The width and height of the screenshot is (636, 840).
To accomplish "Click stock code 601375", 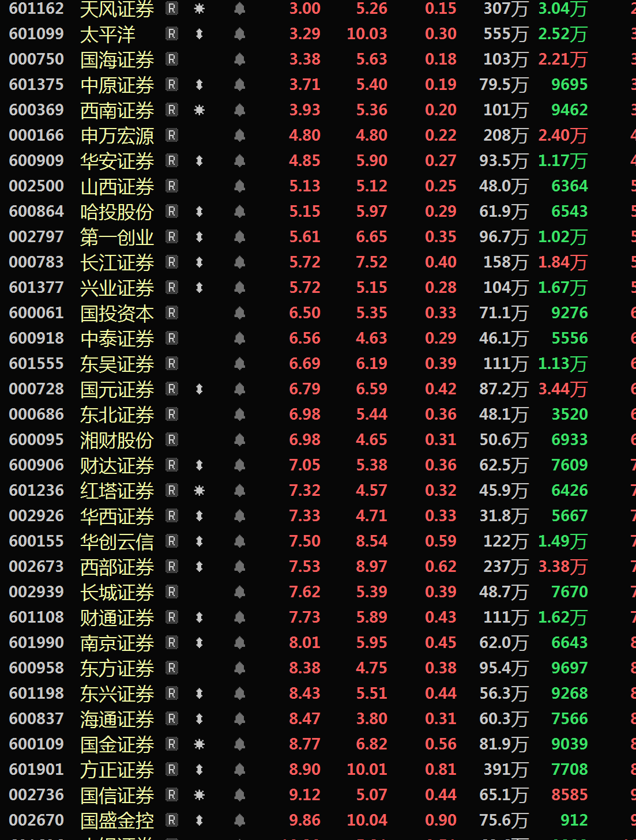I will (36, 85).
